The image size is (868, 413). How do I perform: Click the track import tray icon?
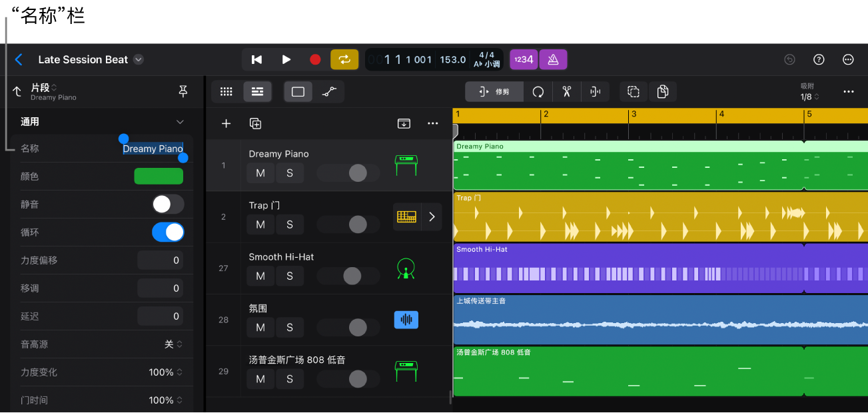click(x=404, y=123)
